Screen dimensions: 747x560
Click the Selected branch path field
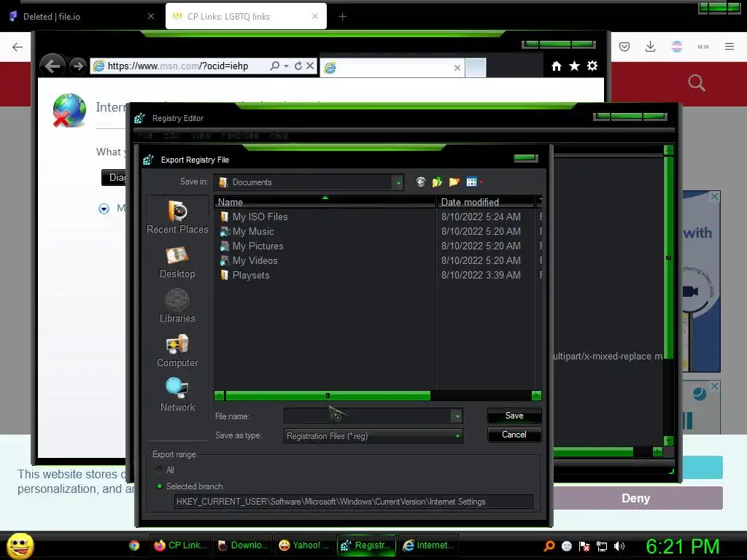pyautogui.click(x=354, y=502)
